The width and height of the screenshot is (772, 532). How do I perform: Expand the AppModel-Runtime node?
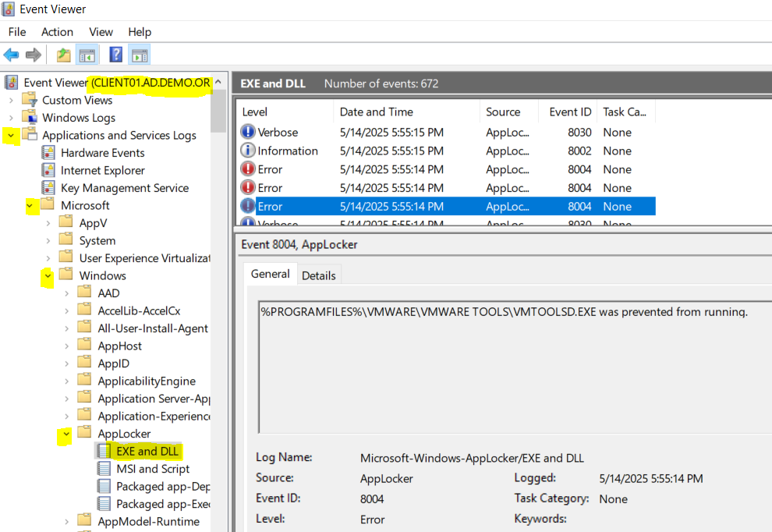click(66, 522)
